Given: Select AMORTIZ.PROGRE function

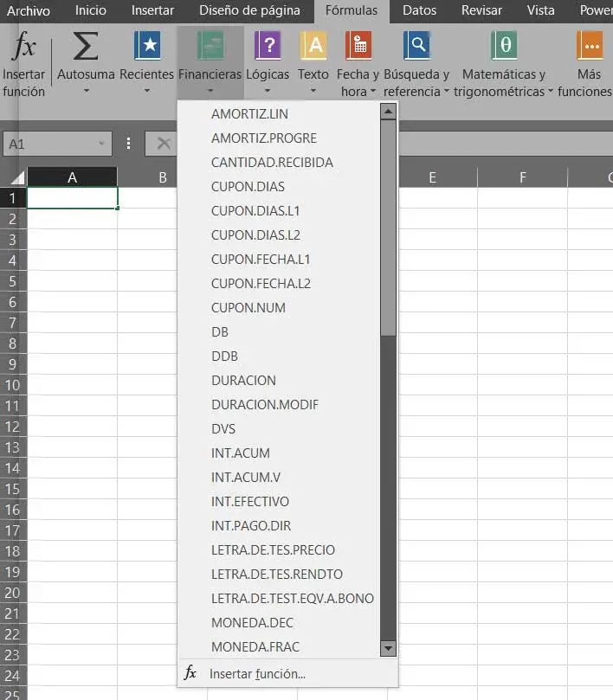Looking at the screenshot, I should (x=279, y=138).
